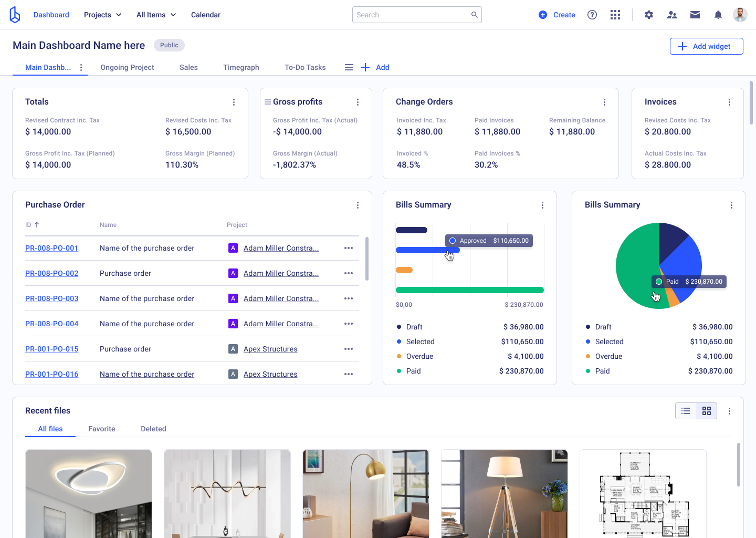Open Gross profits widget kebab menu
The image size is (756, 538).
pyautogui.click(x=358, y=102)
